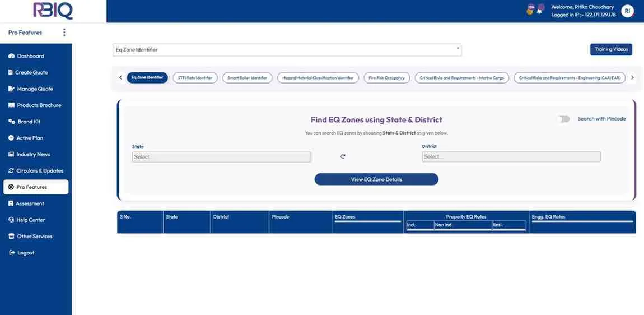Click the Brand Kit icon
644x315 pixels.
pos(12,122)
